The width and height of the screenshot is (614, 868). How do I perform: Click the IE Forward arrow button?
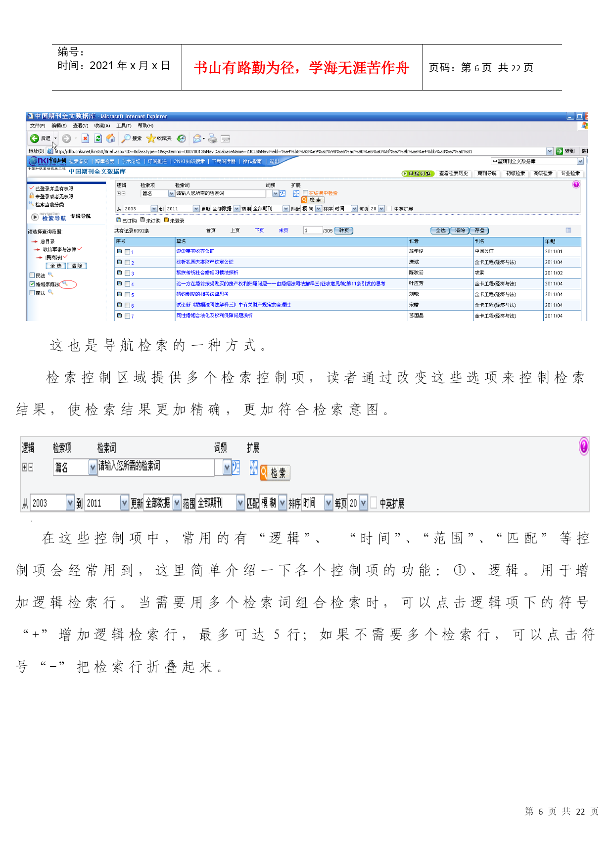(x=66, y=138)
